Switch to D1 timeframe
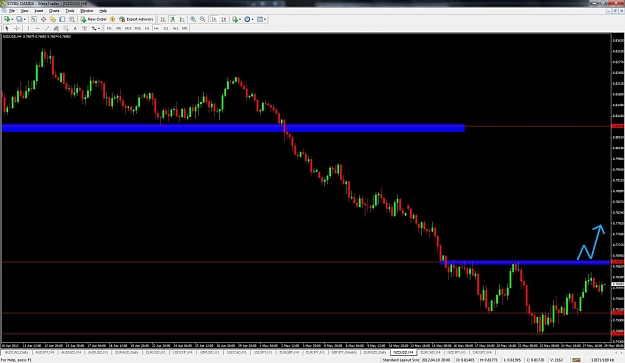 click(166, 28)
